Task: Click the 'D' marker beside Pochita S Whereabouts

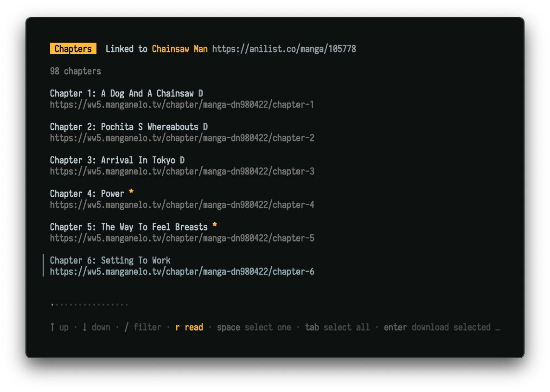Action: tap(205, 127)
